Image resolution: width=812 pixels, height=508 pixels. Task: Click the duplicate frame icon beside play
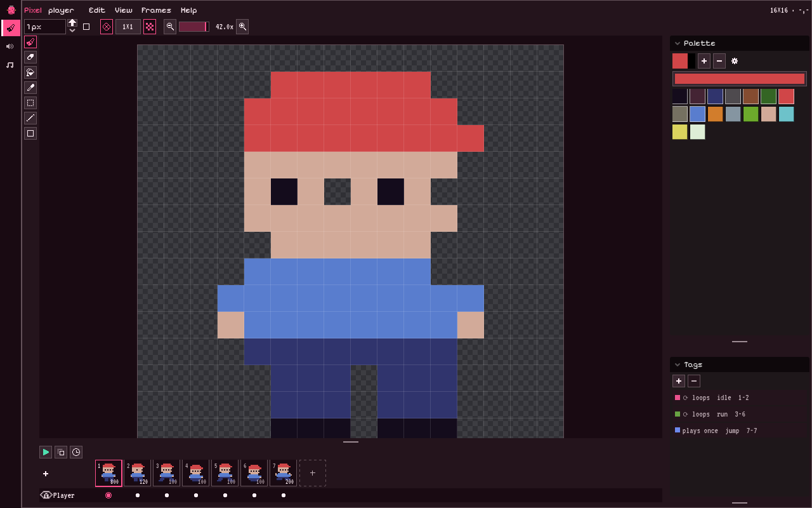[x=61, y=452]
